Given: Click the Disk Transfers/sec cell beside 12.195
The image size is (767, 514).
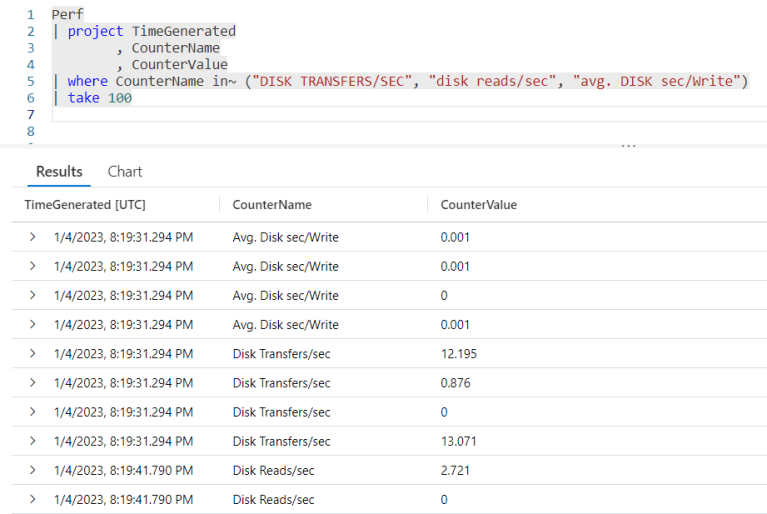Looking at the screenshot, I should pos(281,354).
